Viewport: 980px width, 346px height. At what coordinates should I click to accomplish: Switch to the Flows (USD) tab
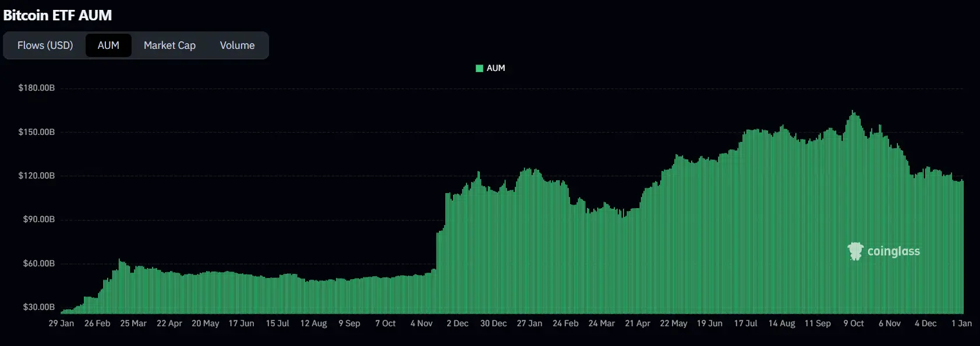click(45, 45)
